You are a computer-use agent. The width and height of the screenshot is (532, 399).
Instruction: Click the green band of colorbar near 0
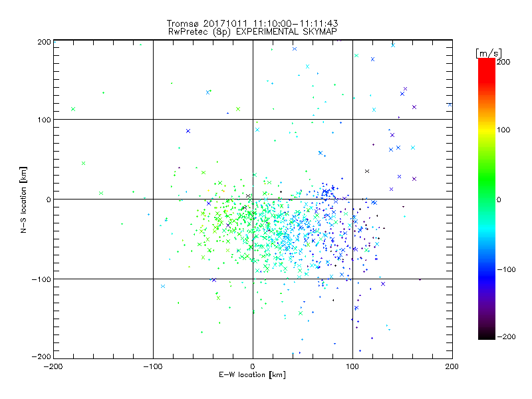pos(487,199)
